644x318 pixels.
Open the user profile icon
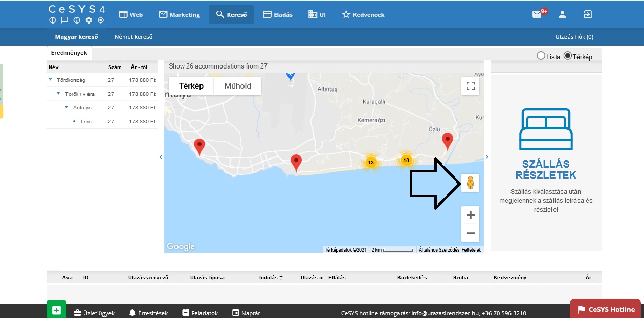coord(562,14)
